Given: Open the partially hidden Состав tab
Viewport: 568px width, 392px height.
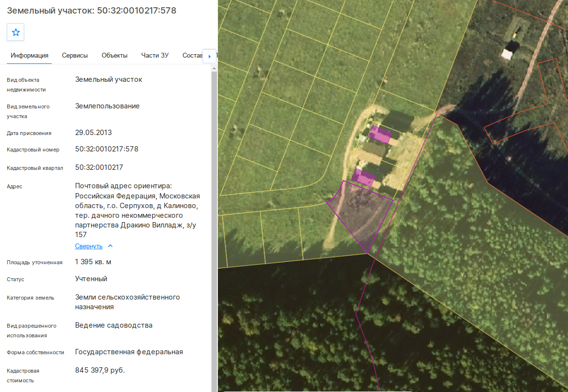Looking at the screenshot, I should pyautogui.click(x=192, y=55).
